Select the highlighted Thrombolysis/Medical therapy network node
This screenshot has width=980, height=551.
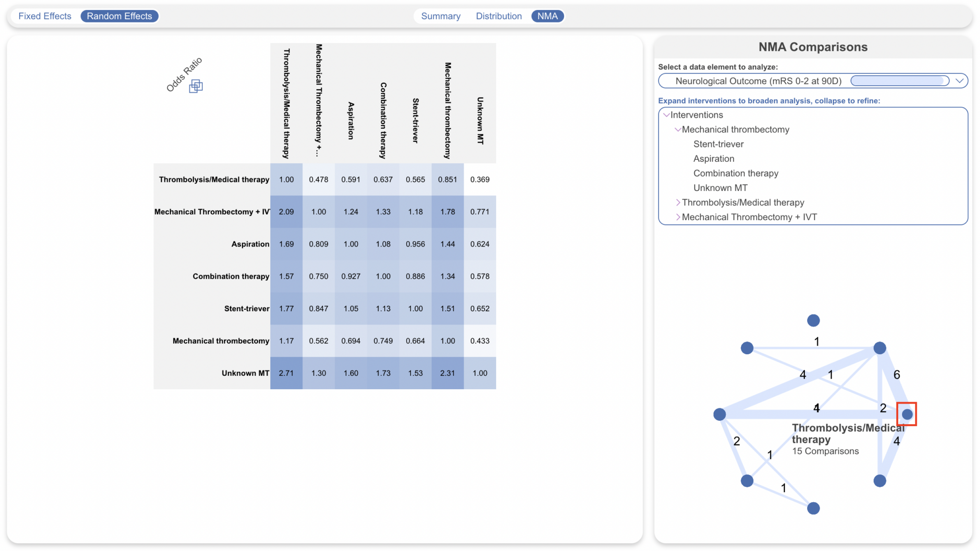pos(907,414)
